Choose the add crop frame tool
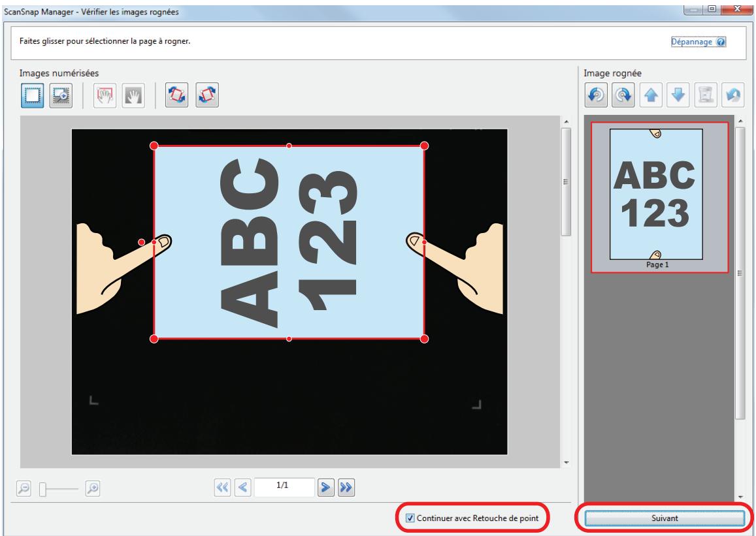 pos(61,95)
